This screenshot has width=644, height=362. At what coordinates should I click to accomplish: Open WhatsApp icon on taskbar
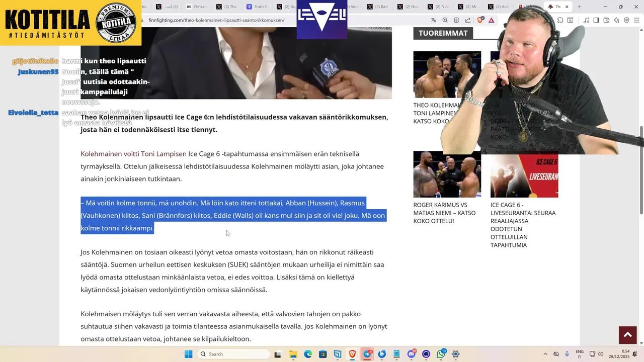[441, 354]
